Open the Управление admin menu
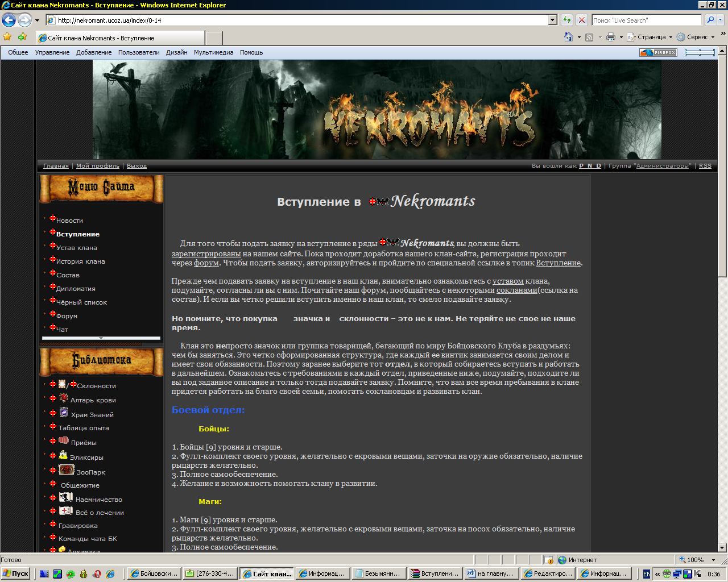This screenshot has width=728, height=582. pyautogui.click(x=52, y=52)
